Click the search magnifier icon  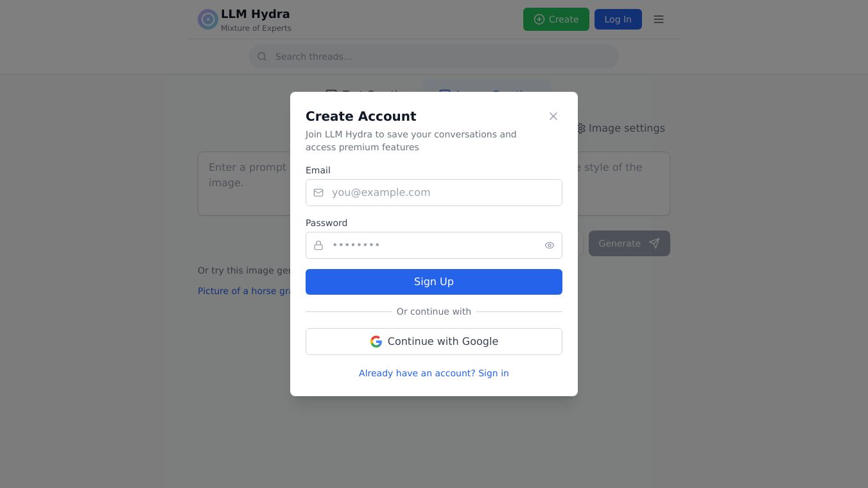(262, 57)
